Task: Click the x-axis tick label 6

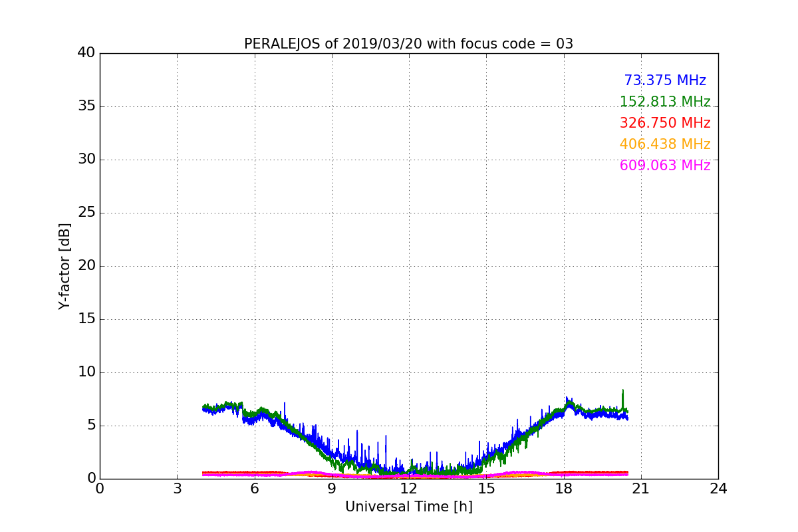Action: pos(254,489)
